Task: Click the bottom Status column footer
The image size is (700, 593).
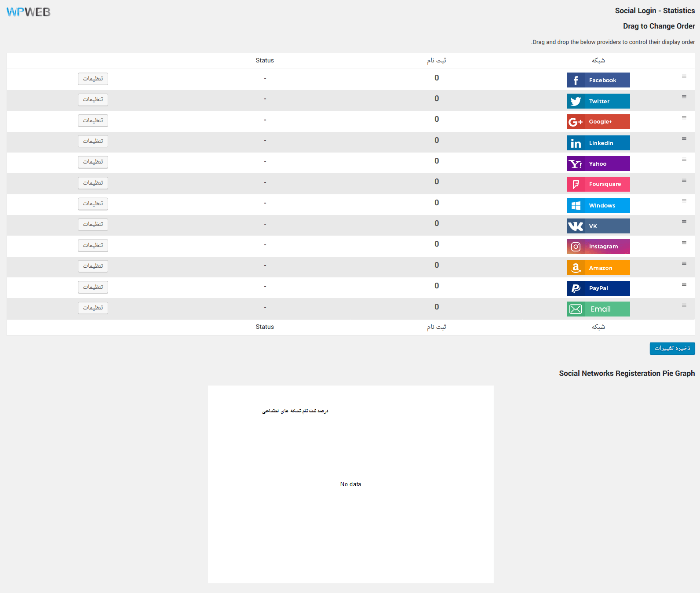Action: (x=265, y=327)
